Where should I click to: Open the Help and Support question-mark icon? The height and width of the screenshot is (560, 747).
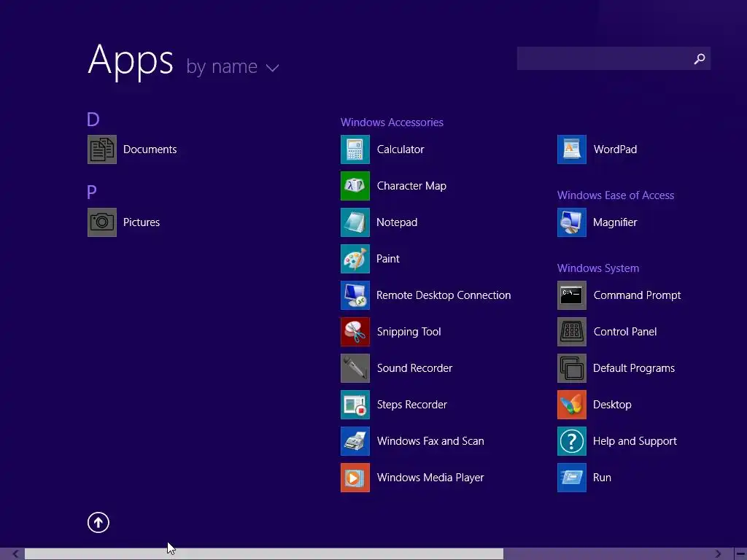click(572, 441)
